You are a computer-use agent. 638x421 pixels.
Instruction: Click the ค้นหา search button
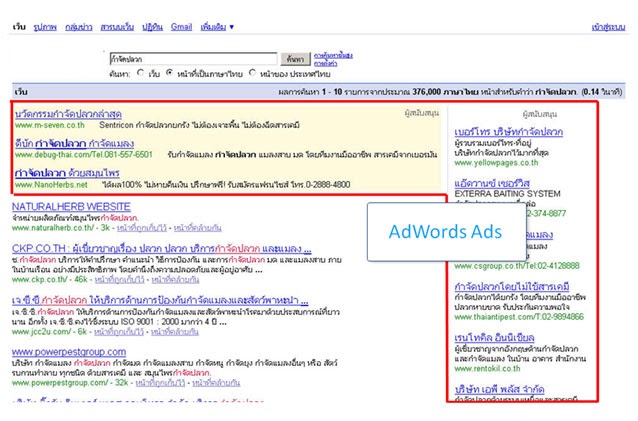click(295, 59)
